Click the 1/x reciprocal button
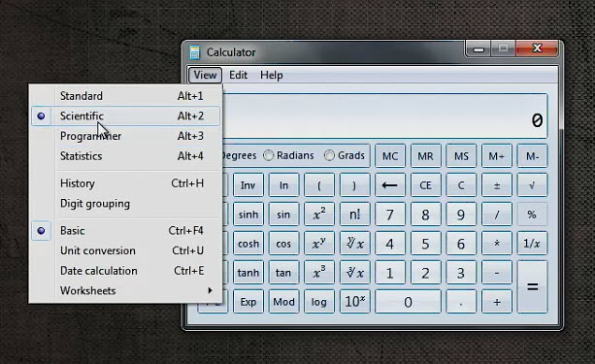Image resolution: width=595 pixels, height=364 pixels. pos(532,244)
